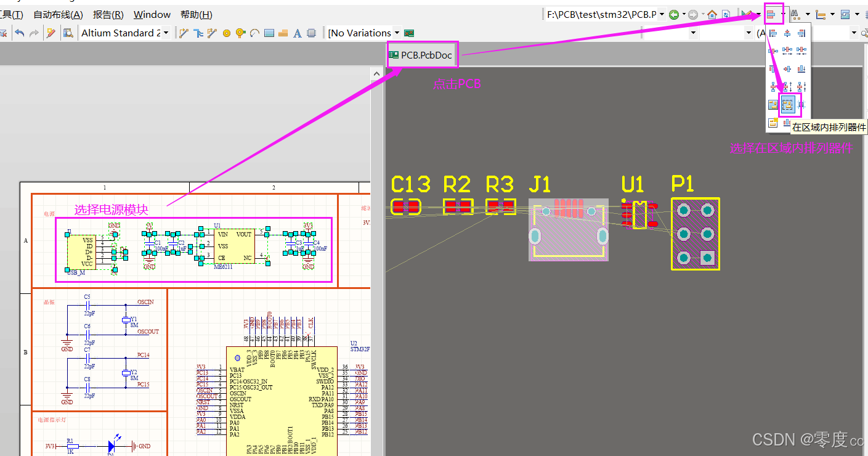Select the Place String 'A' tool
Viewport: 868px width, 456px height.
coord(297,33)
